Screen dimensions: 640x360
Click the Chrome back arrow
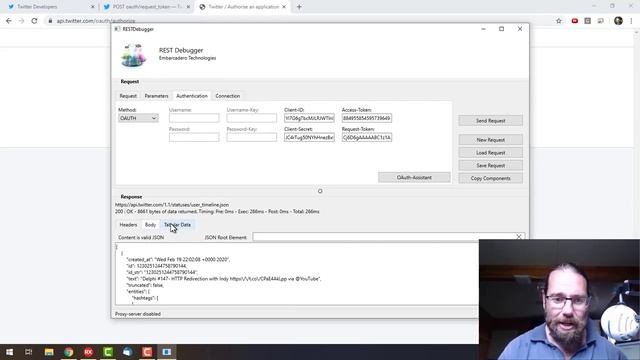point(9,21)
